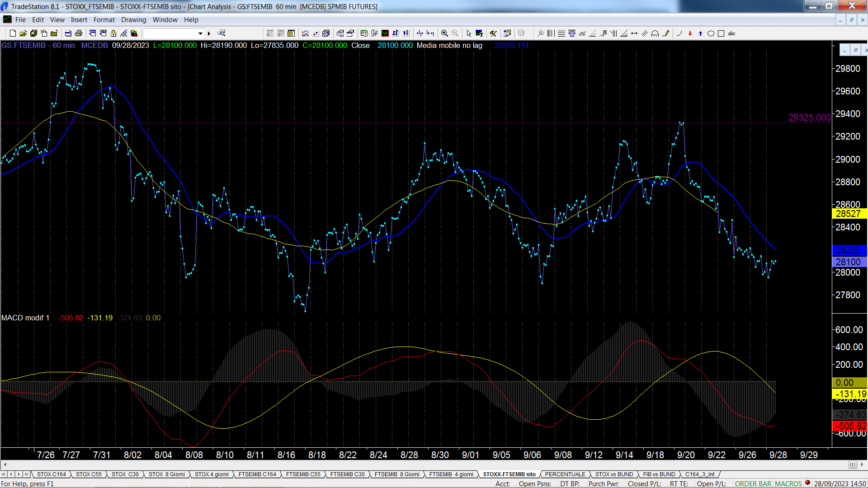Click the ORDER BAR status label

pos(753,483)
